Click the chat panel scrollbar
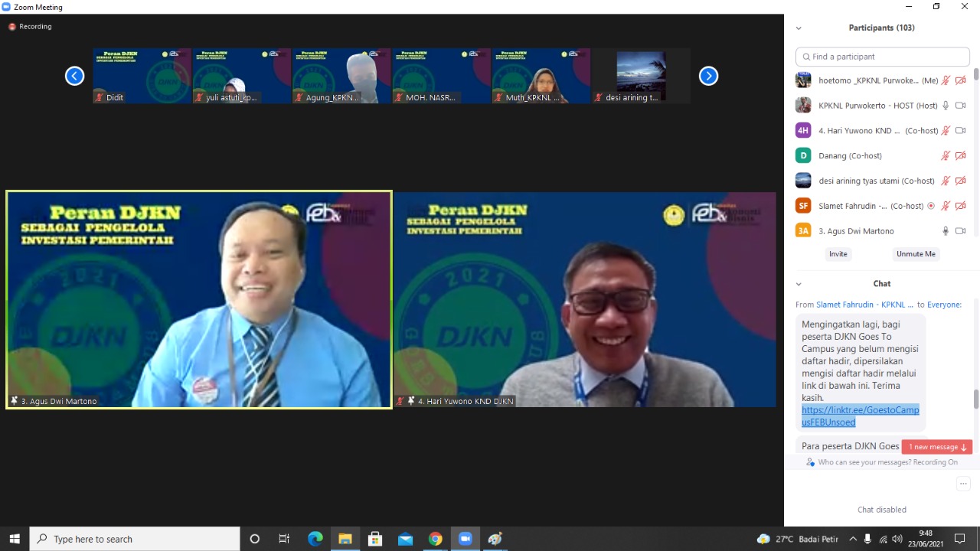The image size is (980, 551). (x=975, y=398)
